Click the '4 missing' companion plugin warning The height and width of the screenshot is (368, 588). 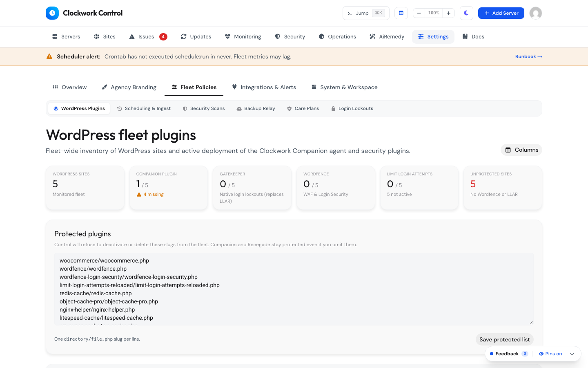[150, 195]
